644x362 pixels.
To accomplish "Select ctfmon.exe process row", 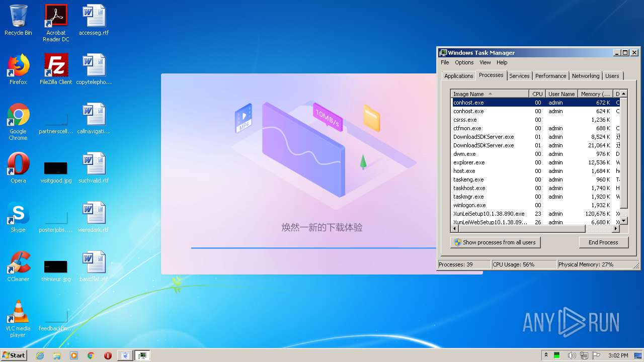I will point(535,128).
